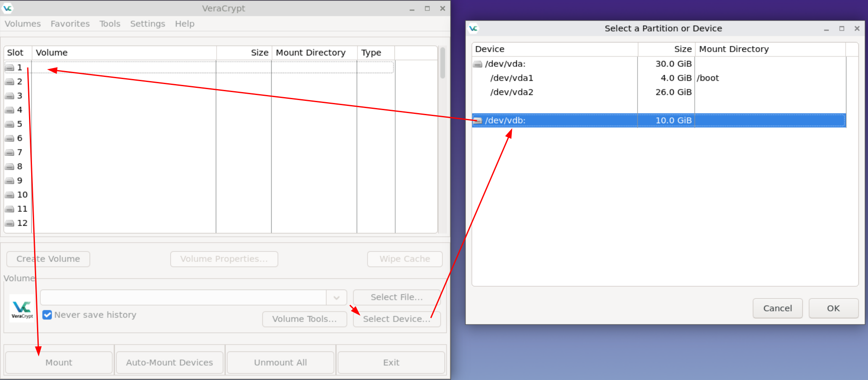Click the volume path input field
This screenshot has height=380, width=868.
(x=183, y=298)
